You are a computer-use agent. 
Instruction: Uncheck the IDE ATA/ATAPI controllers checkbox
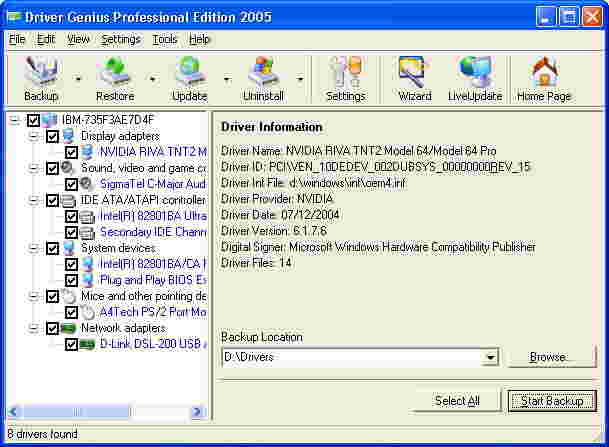[52, 200]
